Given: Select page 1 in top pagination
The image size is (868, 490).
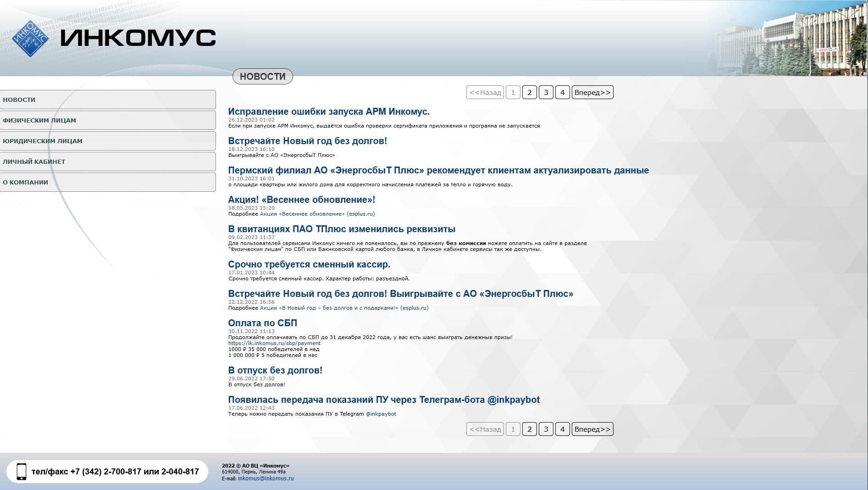Looking at the screenshot, I should pyautogui.click(x=513, y=92).
